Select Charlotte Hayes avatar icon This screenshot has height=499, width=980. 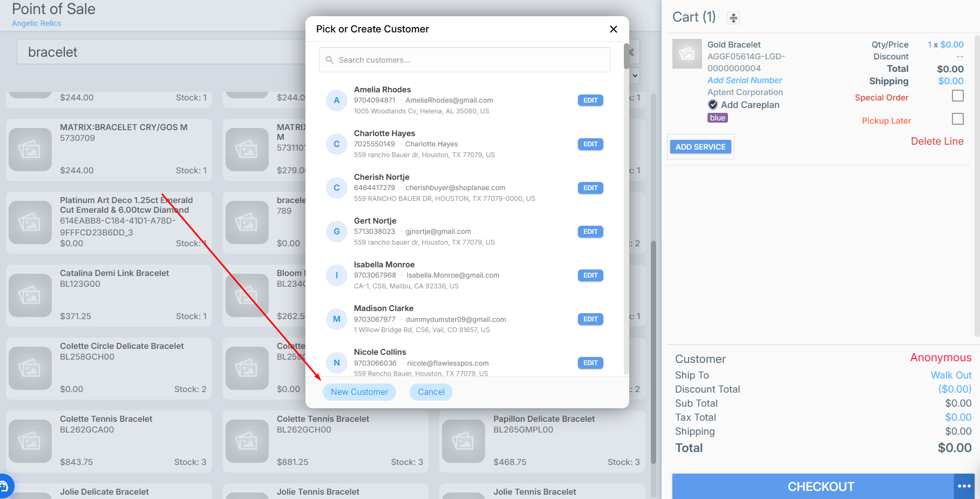click(x=337, y=144)
